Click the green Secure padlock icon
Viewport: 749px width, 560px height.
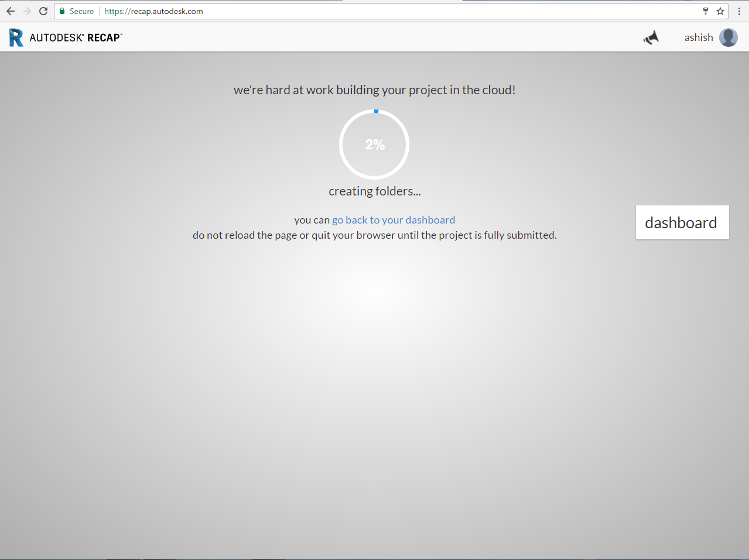(62, 11)
